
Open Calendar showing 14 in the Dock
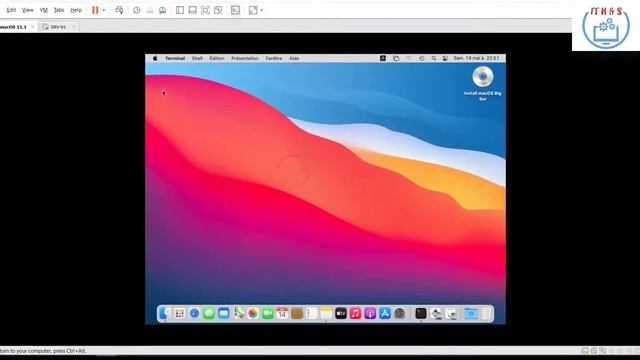tap(282, 313)
